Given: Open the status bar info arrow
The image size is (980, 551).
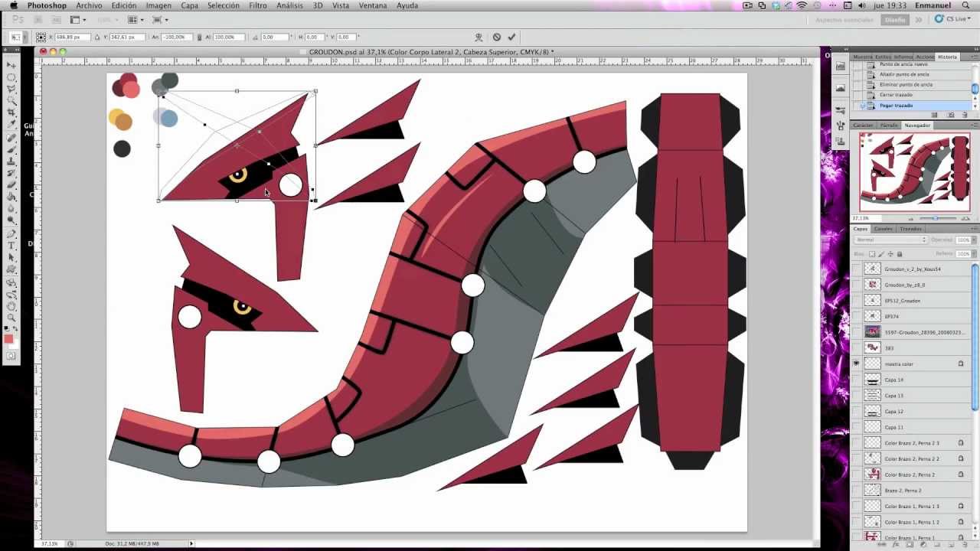Looking at the screenshot, I should click(191, 544).
